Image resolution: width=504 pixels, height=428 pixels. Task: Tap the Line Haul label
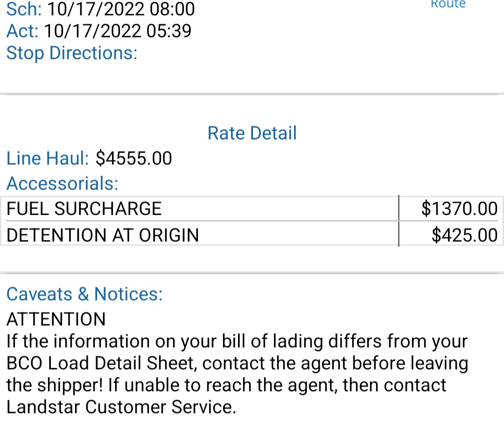pos(47,159)
